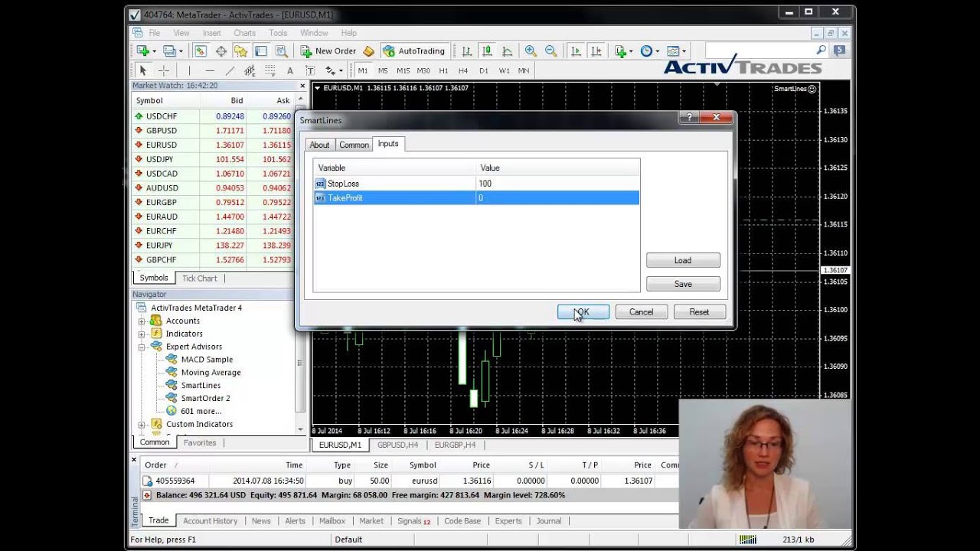The height and width of the screenshot is (551, 980).
Task: Toggle the Market Watch panel icon
Action: tap(201, 51)
